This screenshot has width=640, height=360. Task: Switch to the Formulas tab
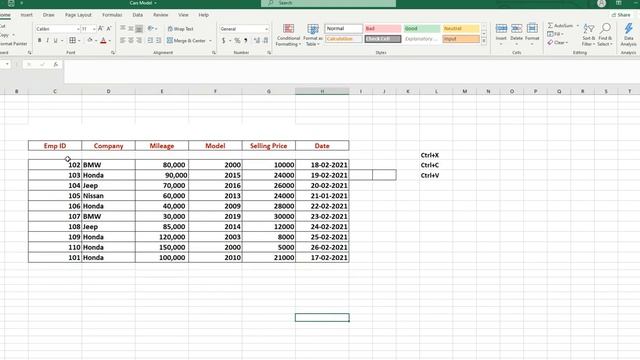(112, 15)
